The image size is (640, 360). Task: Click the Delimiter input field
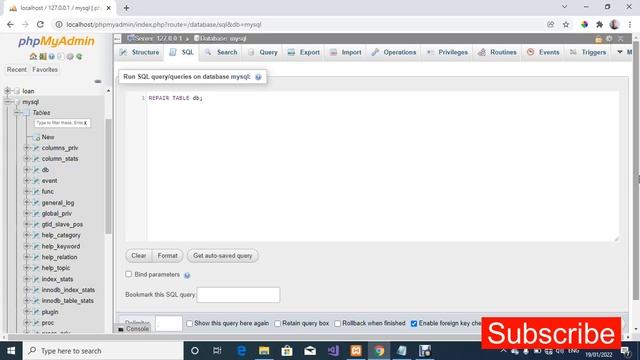[169, 323]
